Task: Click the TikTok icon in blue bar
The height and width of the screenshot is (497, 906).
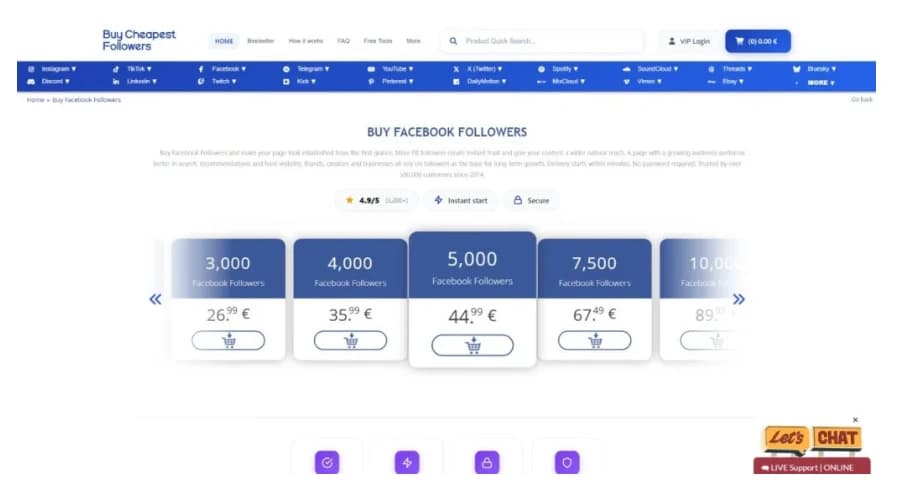Action: 116,69
